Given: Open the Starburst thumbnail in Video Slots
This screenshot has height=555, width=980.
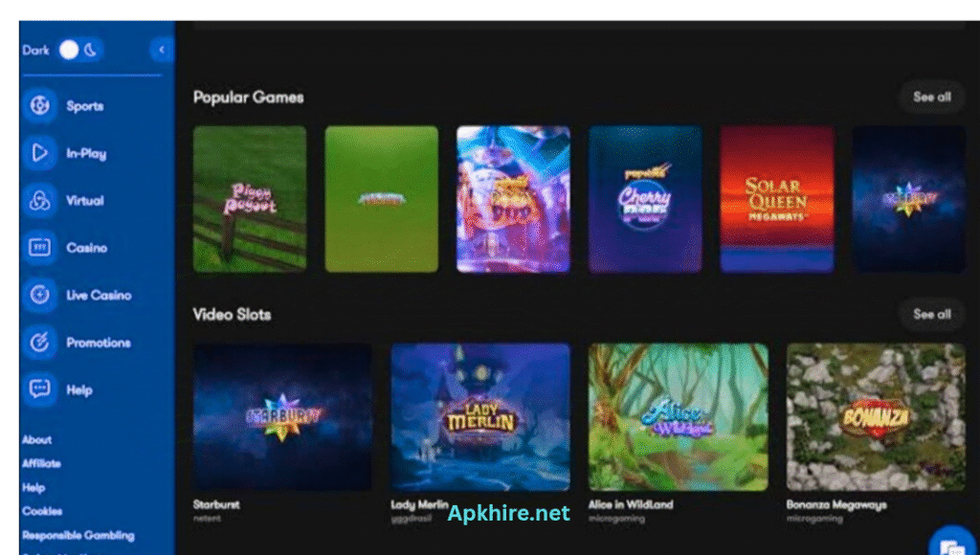Looking at the screenshot, I should pyautogui.click(x=282, y=417).
